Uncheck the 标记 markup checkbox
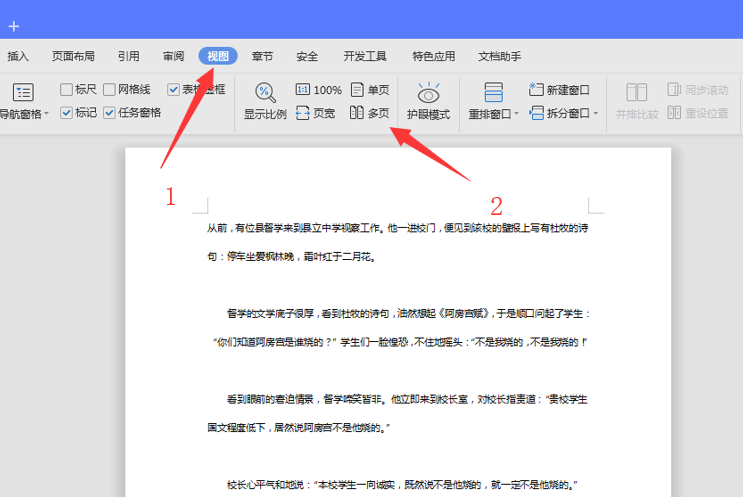Screen dimensions: 743x497 click(x=66, y=113)
